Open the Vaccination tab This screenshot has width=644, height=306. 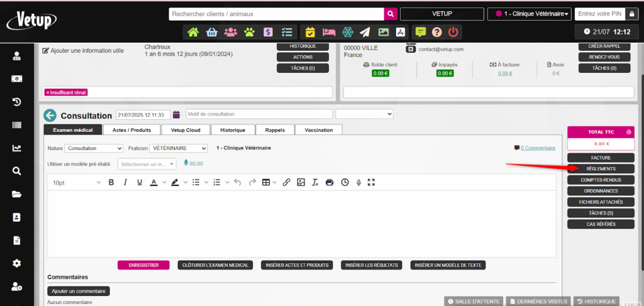319,130
